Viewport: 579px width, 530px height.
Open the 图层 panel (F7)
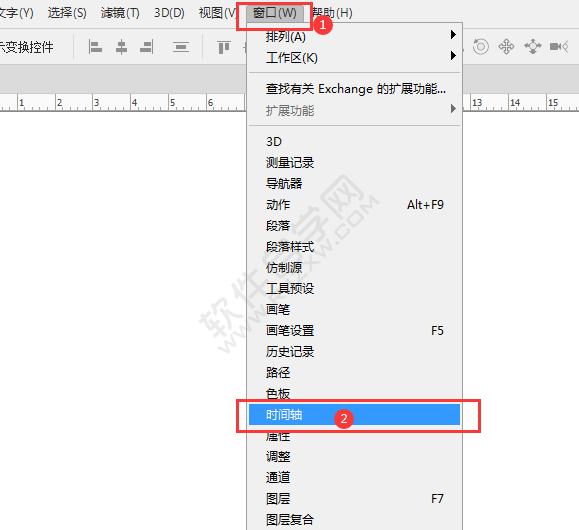(x=354, y=499)
